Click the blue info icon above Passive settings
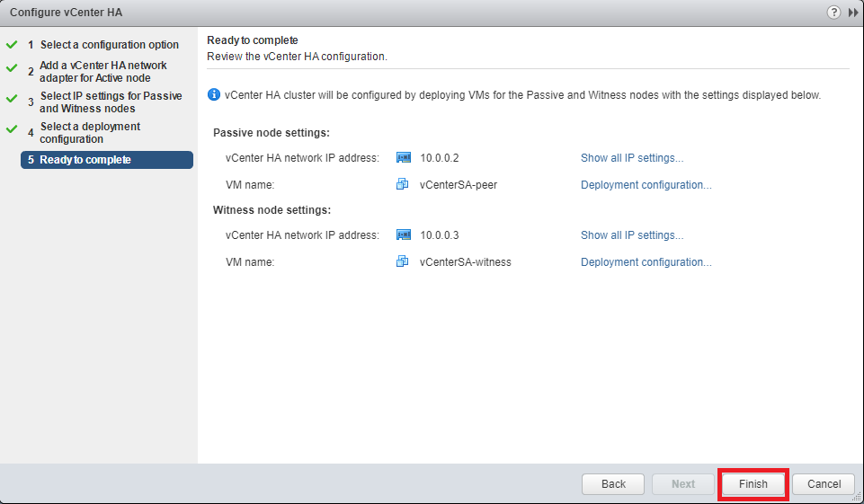864x504 pixels. [214, 94]
